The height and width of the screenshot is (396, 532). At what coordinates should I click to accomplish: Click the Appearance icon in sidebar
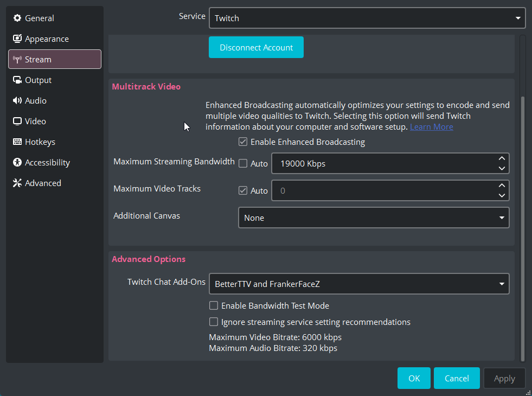tap(17, 39)
